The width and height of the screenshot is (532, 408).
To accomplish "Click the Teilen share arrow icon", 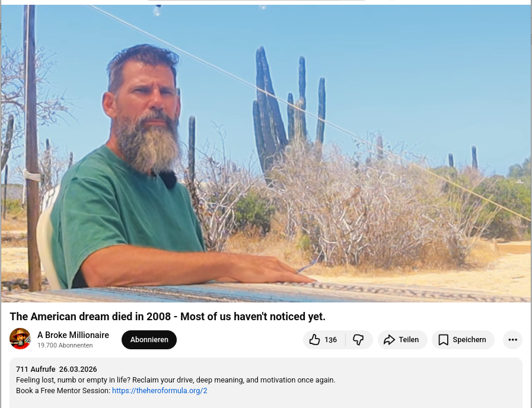I will click(x=389, y=339).
